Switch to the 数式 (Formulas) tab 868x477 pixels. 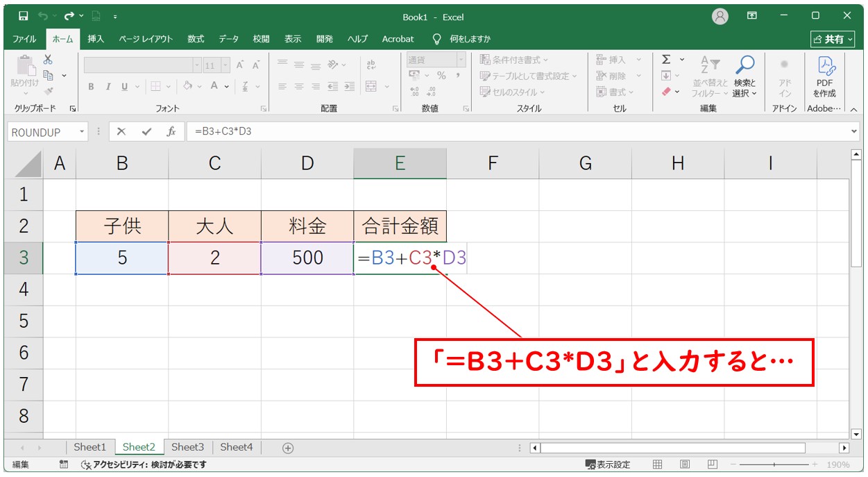[196, 39]
